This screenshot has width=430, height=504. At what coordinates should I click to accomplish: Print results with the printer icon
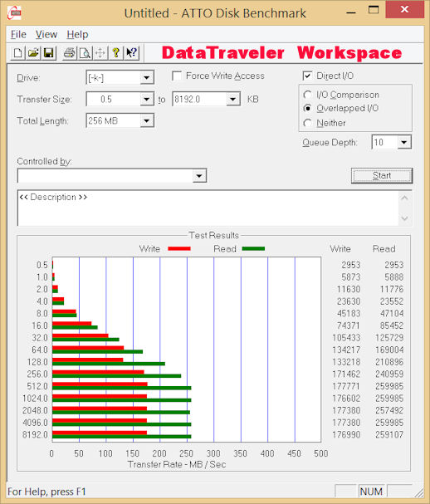(x=69, y=52)
